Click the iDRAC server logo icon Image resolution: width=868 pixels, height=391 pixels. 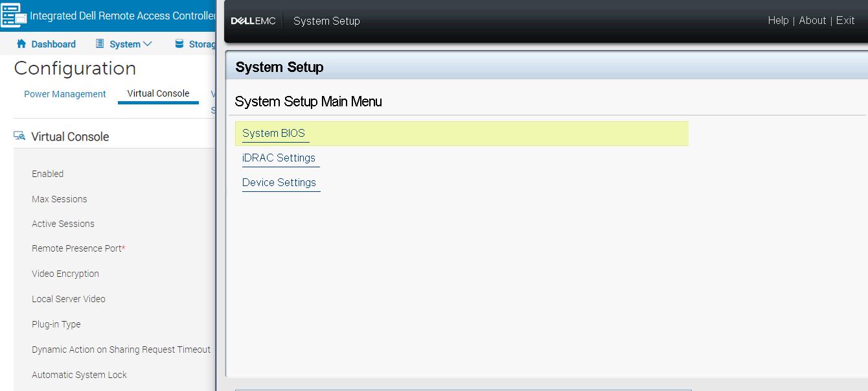[x=14, y=16]
